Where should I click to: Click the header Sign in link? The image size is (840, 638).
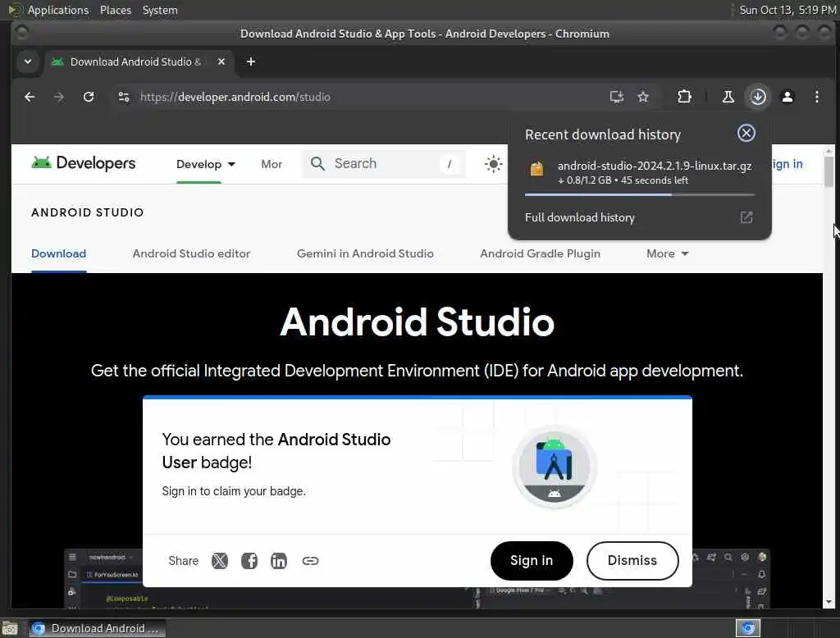coord(787,164)
